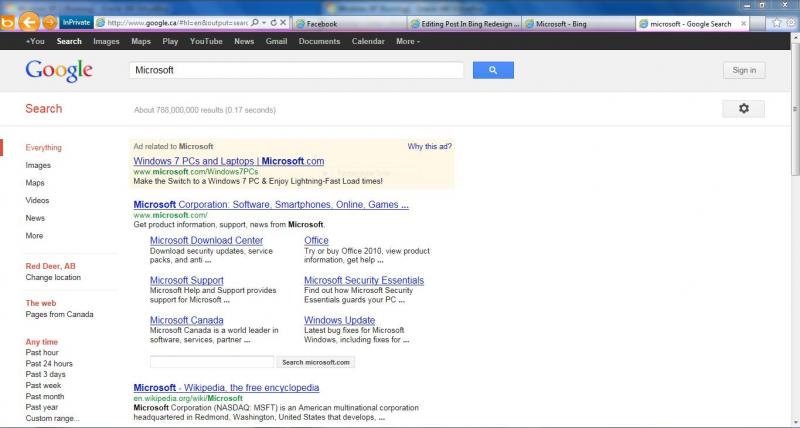Switch to the Microsoft - Bing tab

click(x=579, y=23)
